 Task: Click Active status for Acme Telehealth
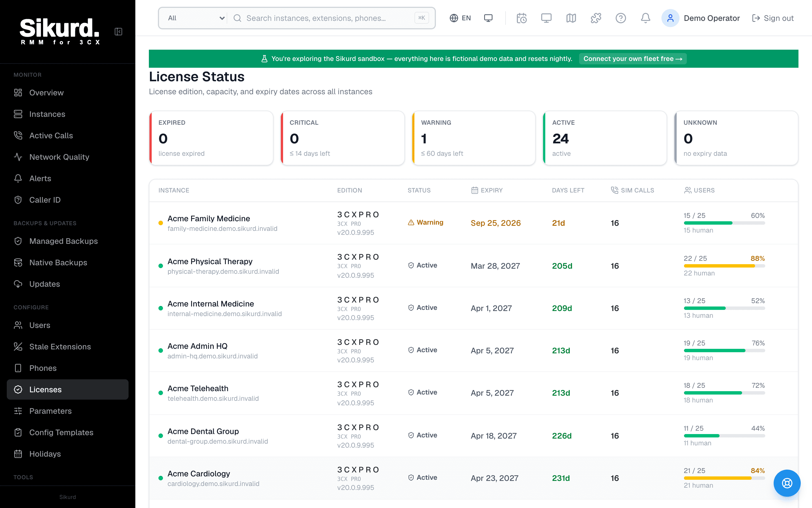pyautogui.click(x=422, y=392)
